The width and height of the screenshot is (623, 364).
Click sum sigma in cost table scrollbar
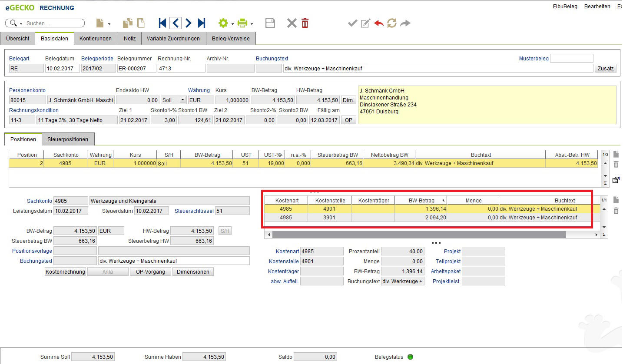click(x=604, y=235)
